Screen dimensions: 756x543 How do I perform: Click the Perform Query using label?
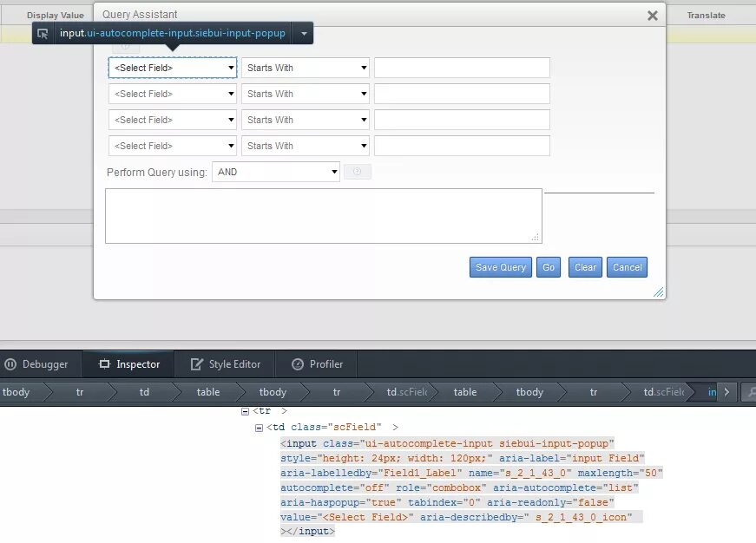(157, 173)
